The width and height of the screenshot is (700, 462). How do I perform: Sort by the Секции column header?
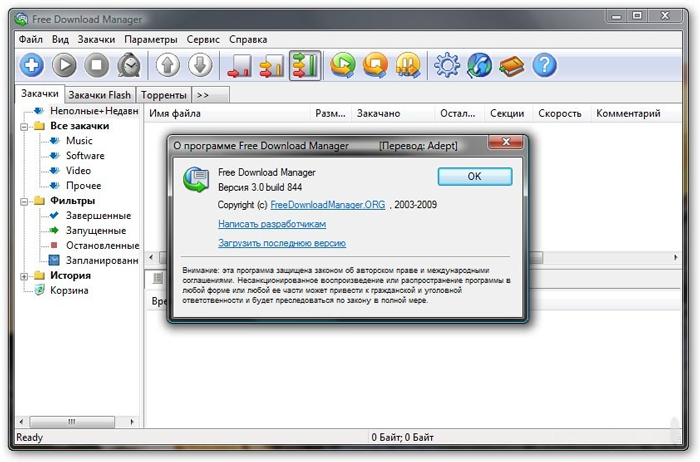507,113
